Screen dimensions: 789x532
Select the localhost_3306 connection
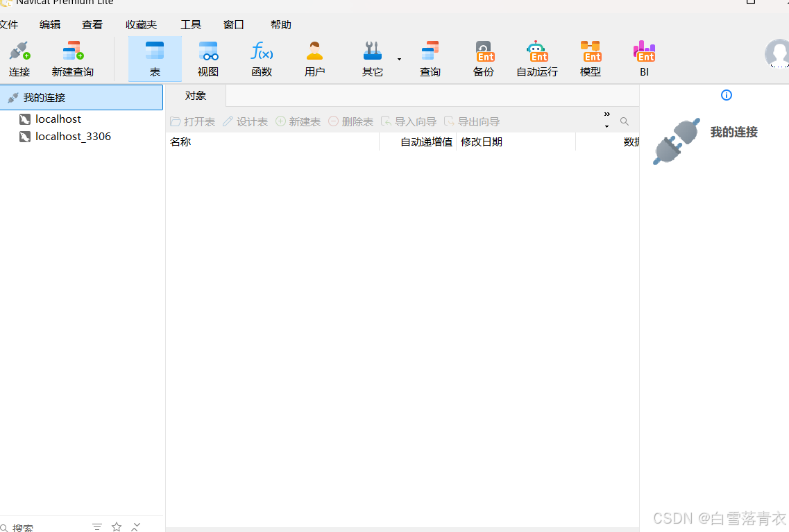[73, 137]
